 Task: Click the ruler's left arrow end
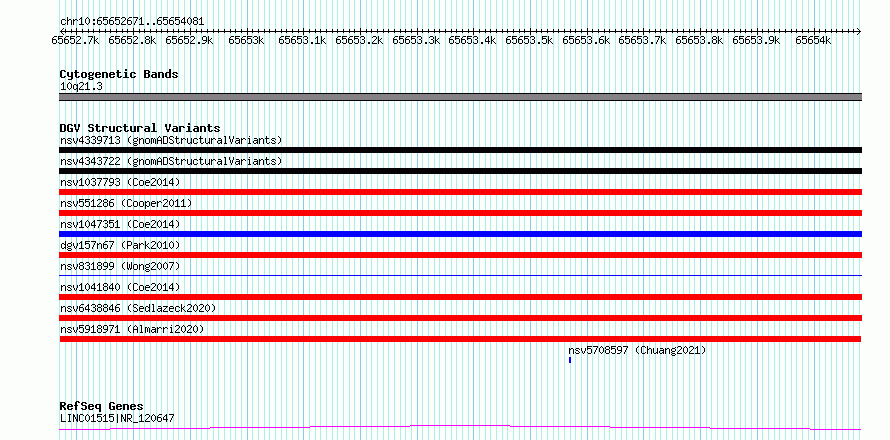tap(61, 31)
